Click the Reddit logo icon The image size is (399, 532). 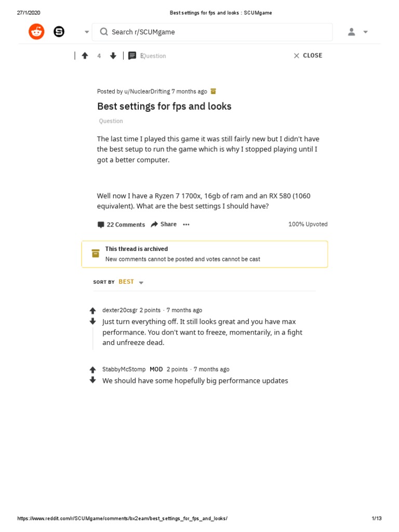pos(36,32)
